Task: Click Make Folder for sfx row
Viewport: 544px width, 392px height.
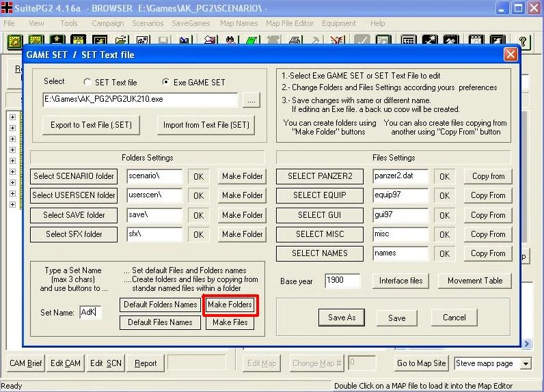Action: [x=242, y=234]
